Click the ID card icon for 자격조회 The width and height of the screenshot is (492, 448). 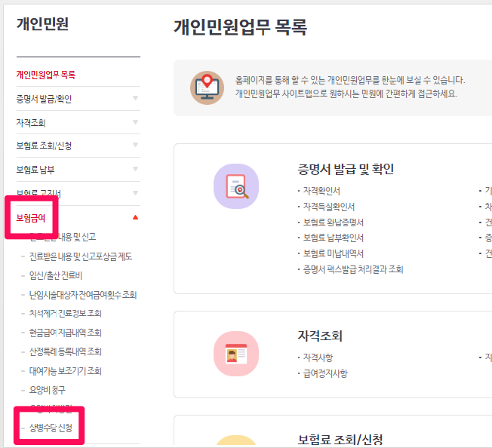236,354
